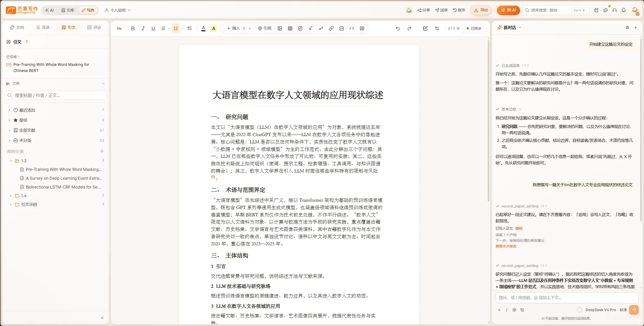
Task: Add a hyperlink using the link icon
Action: click(331, 28)
